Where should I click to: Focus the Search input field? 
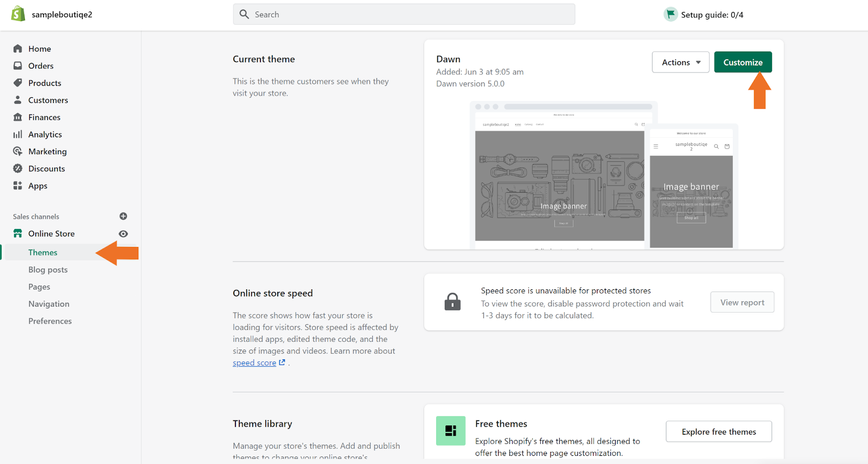[404, 14]
